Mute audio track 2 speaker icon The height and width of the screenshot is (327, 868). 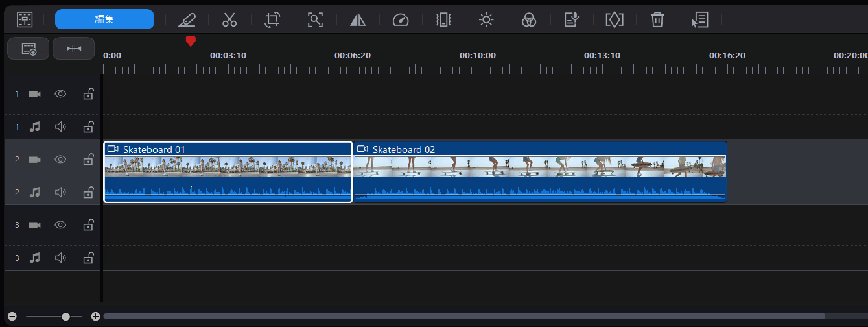[x=60, y=193]
